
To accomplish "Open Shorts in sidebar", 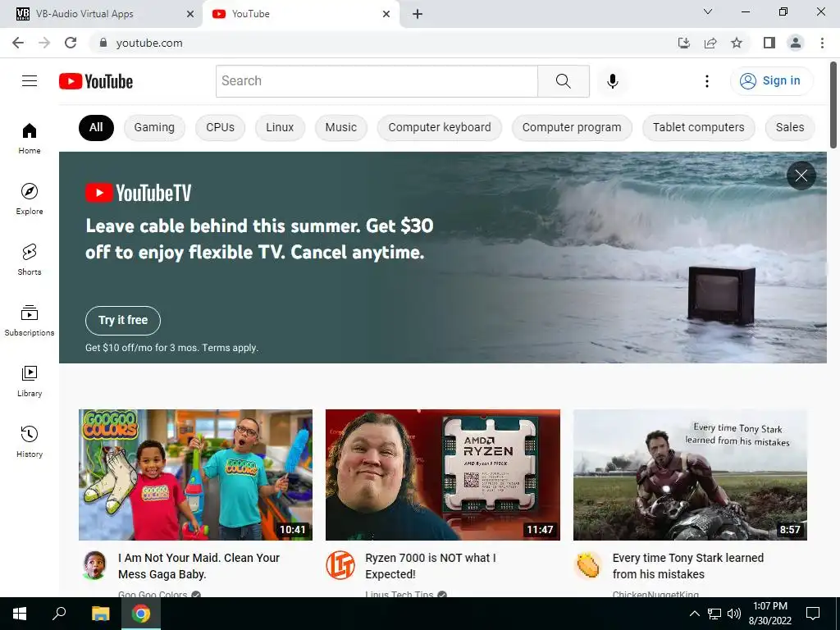I will coord(30,259).
